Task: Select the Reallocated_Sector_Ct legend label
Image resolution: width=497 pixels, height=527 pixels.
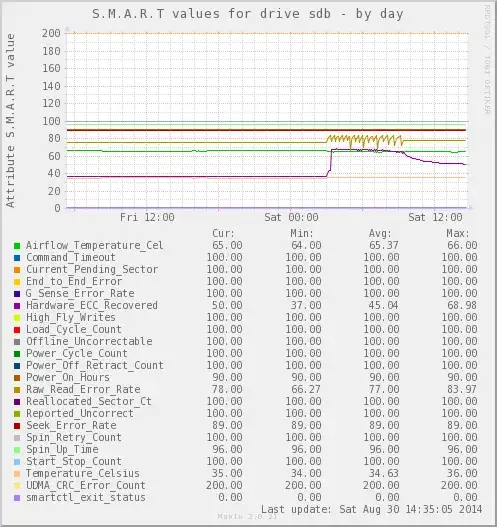Action: click(x=89, y=401)
